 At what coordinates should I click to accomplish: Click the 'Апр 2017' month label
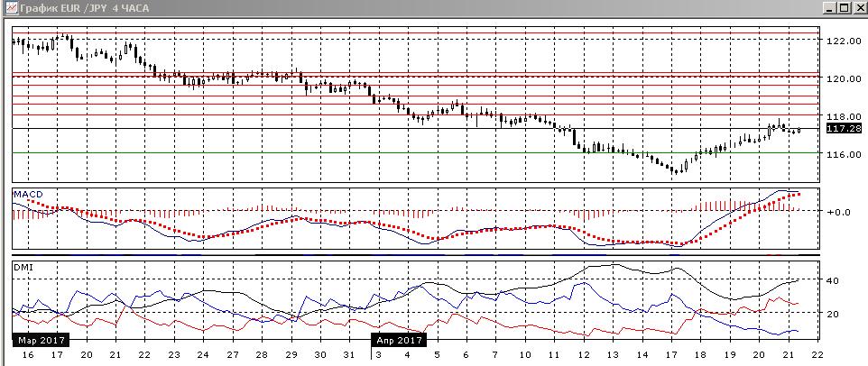click(399, 340)
